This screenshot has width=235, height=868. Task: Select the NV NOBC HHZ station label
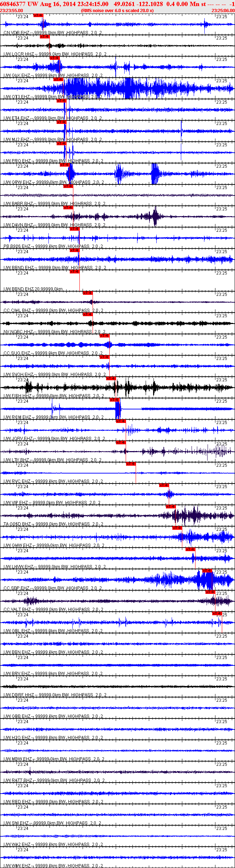coord(54,332)
